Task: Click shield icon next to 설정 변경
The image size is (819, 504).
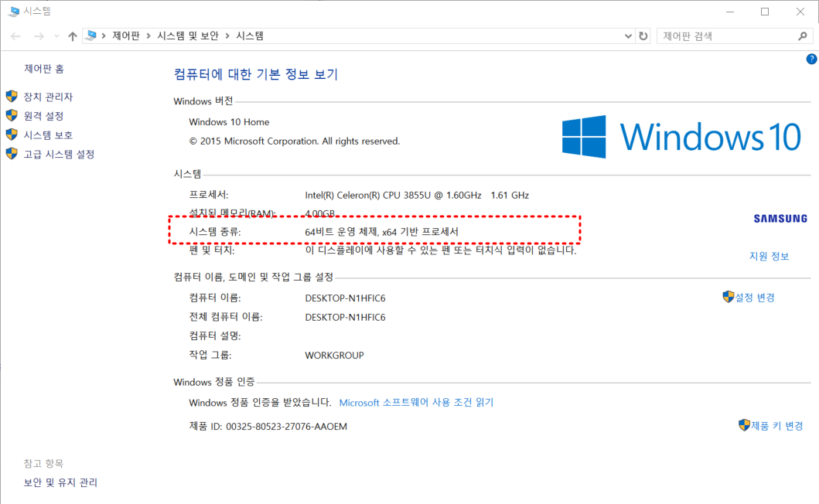Action: click(728, 297)
